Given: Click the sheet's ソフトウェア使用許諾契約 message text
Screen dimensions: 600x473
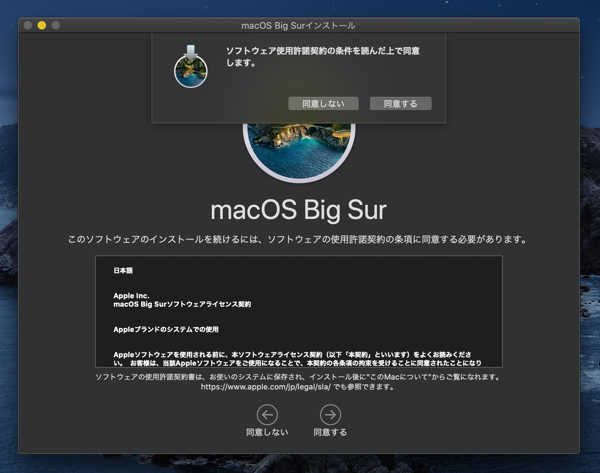Looking at the screenshot, I should click(323, 57).
